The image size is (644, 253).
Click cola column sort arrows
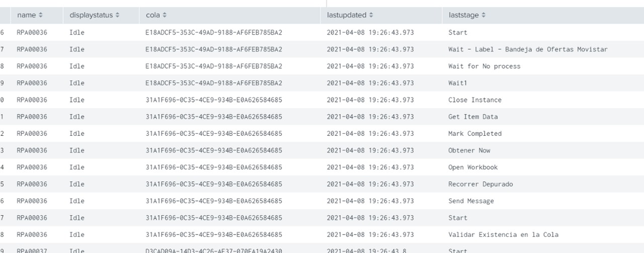pyautogui.click(x=164, y=15)
